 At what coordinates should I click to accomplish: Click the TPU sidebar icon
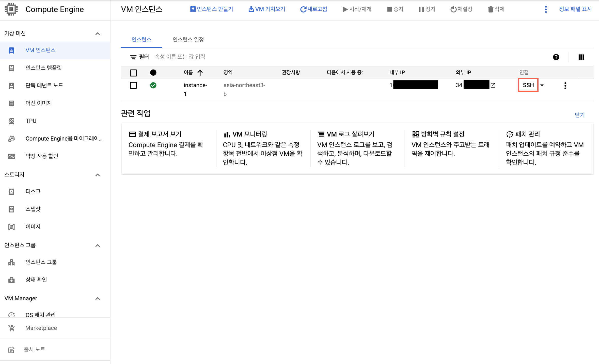(11, 121)
